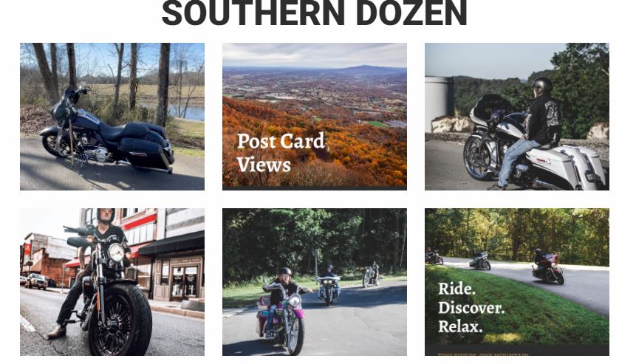The image size is (619, 364).
Task: Open the silver bagger rider overlook photo
Action: (x=517, y=117)
